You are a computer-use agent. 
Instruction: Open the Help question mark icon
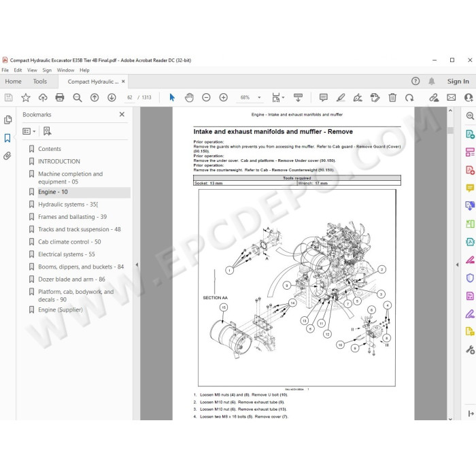(415, 81)
